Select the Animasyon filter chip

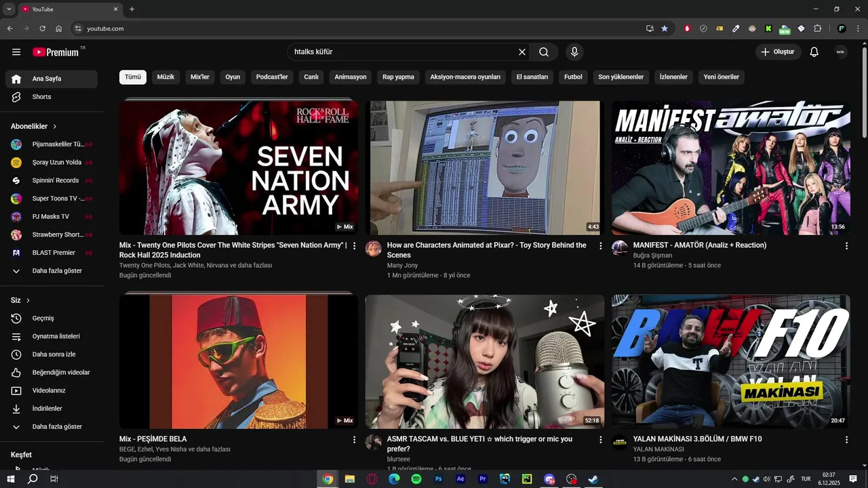click(351, 77)
